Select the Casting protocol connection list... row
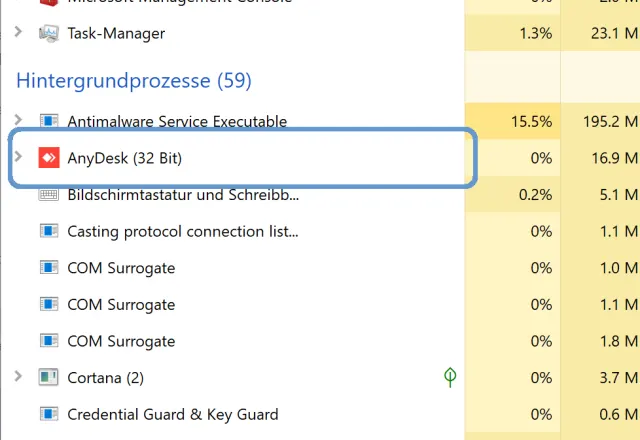 click(x=182, y=231)
